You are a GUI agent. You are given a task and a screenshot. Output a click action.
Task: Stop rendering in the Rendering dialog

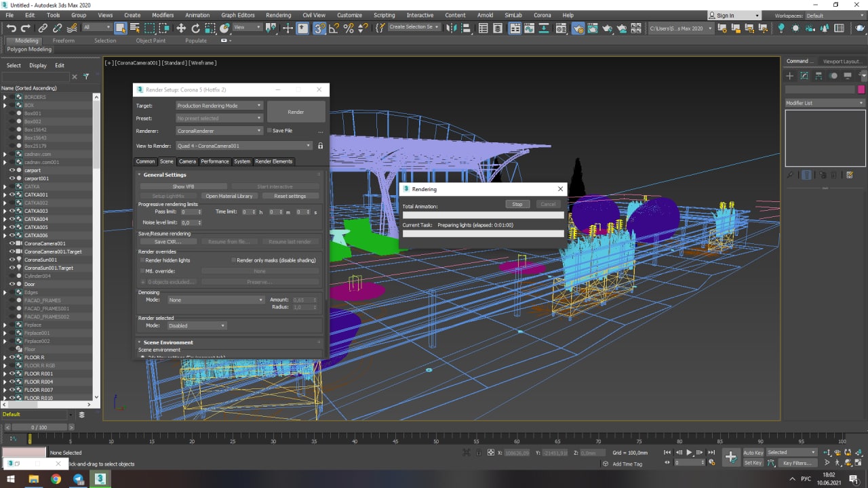(517, 204)
